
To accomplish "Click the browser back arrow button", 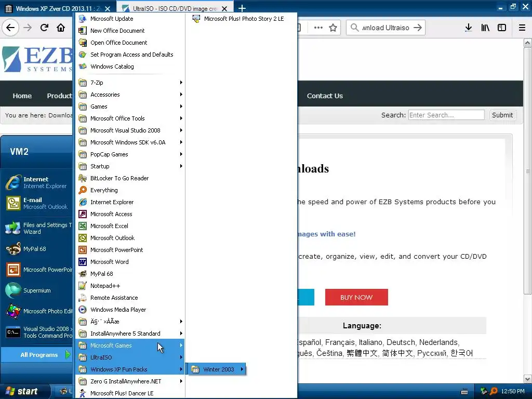I will (10, 28).
